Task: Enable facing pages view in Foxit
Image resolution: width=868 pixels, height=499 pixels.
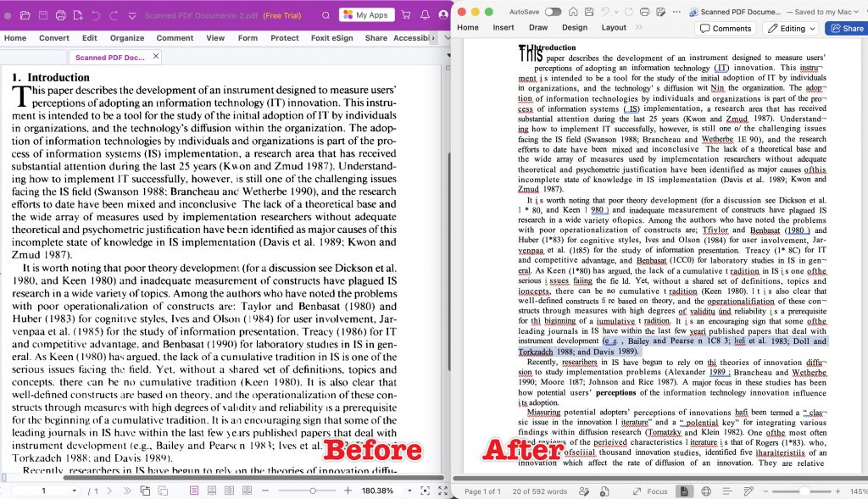Action: pyautogui.click(x=229, y=491)
